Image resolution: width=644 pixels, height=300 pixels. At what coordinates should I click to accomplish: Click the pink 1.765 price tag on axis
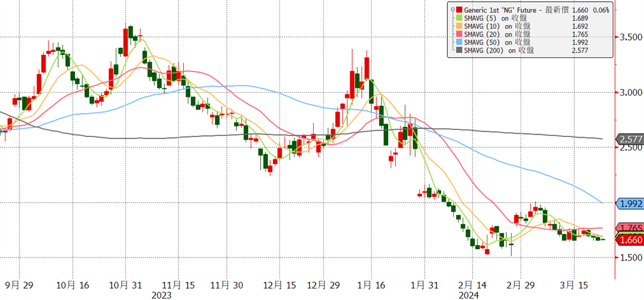pyautogui.click(x=629, y=227)
